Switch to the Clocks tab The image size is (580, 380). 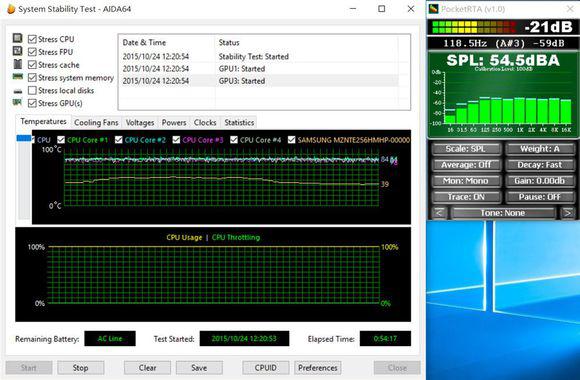pyautogui.click(x=205, y=122)
